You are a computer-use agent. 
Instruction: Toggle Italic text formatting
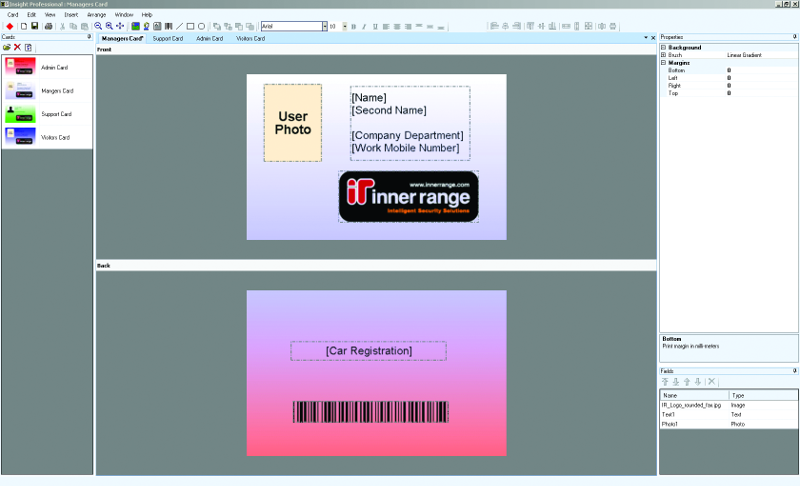tap(364, 25)
